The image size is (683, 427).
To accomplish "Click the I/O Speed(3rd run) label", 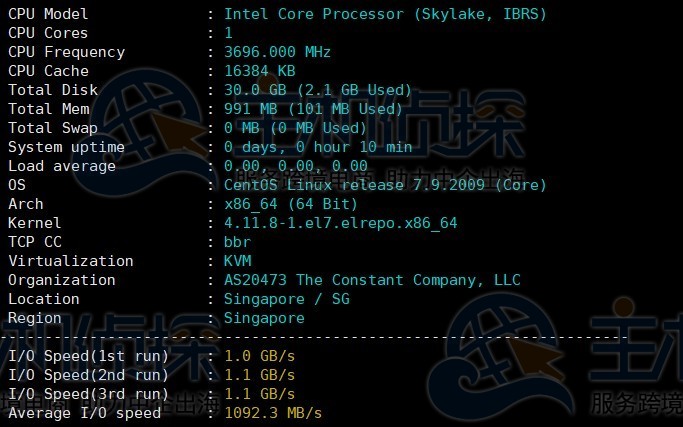I will (x=88, y=394).
